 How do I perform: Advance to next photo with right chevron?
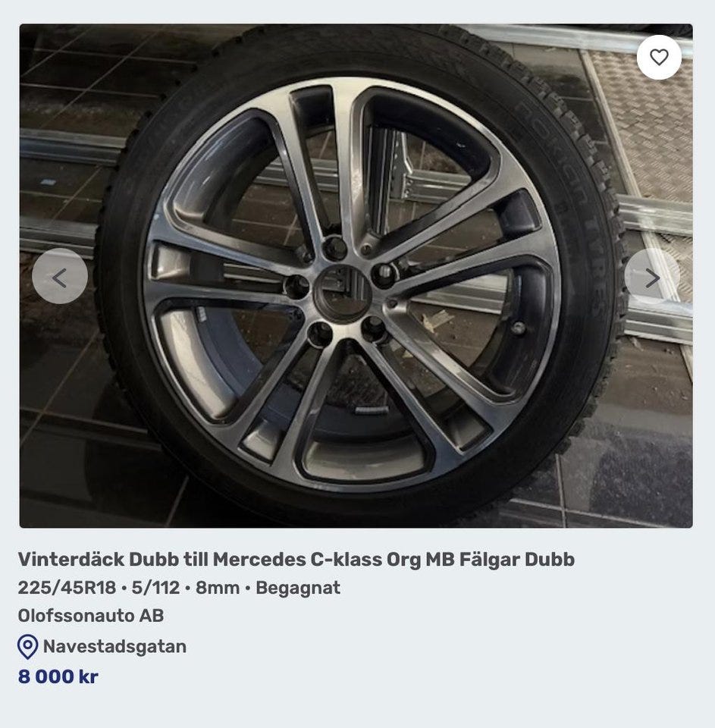pyautogui.click(x=652, y=276)
